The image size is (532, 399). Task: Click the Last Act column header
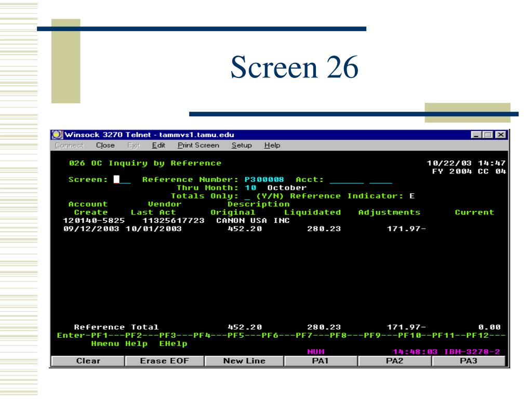click(153, 212)
